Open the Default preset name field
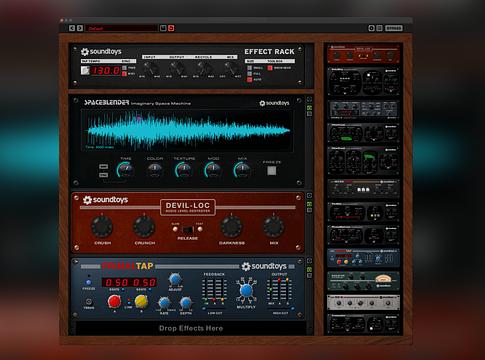Viewport: 485px width, 360px height. tap(121, 28)
